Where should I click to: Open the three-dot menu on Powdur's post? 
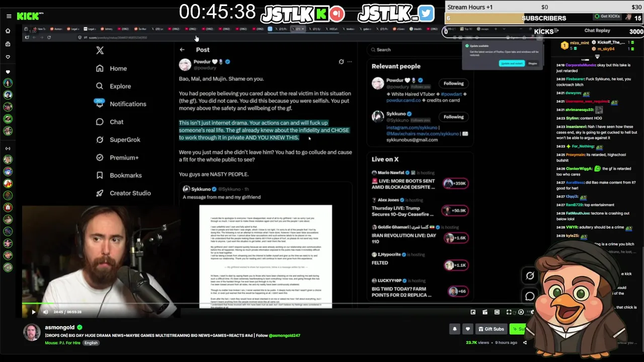pyautogui.click(x=350, y=62)
